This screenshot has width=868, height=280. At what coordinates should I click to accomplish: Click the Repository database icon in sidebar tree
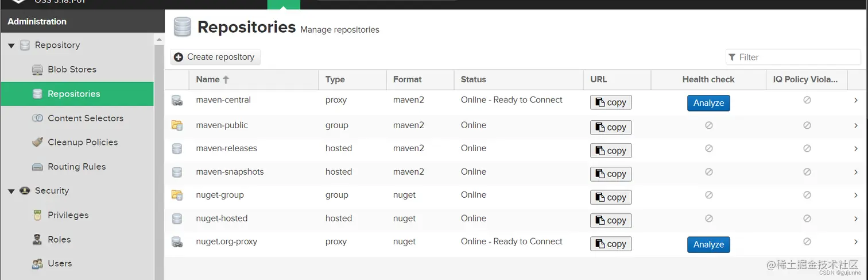25,45
